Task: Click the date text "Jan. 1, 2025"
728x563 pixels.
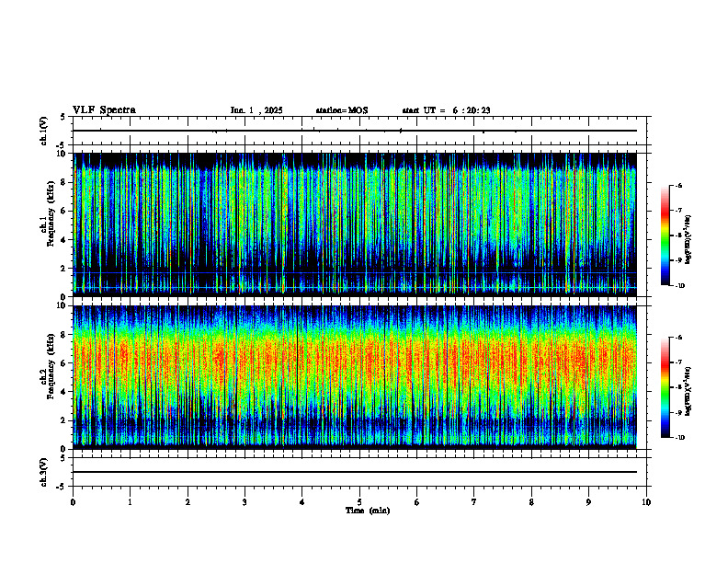Action: pyautogui.click(x=256, y=110)
